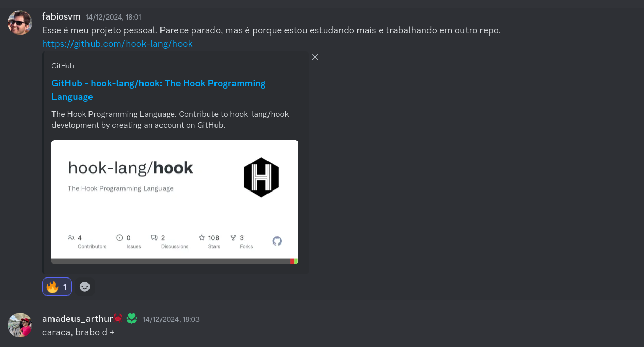Click the Discussions speech bubble icon
This screenshot has height=347, width=644.
click(154, 238)
